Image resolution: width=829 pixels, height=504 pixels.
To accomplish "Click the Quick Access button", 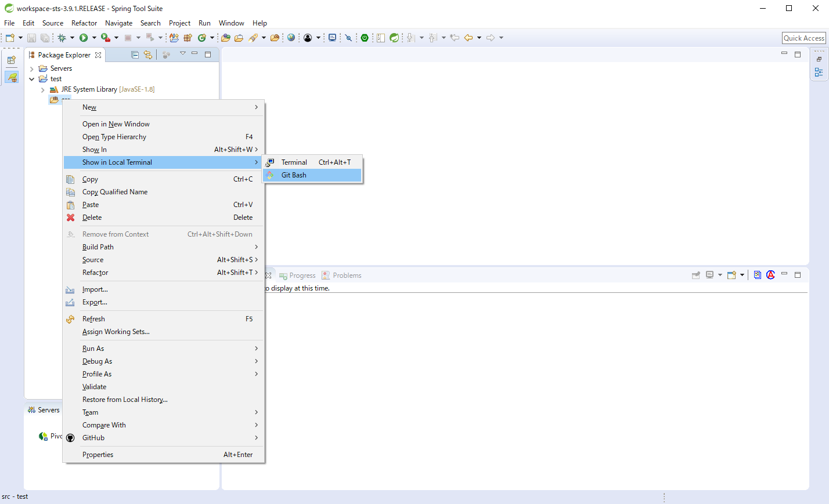I will (x=803, y=37).
